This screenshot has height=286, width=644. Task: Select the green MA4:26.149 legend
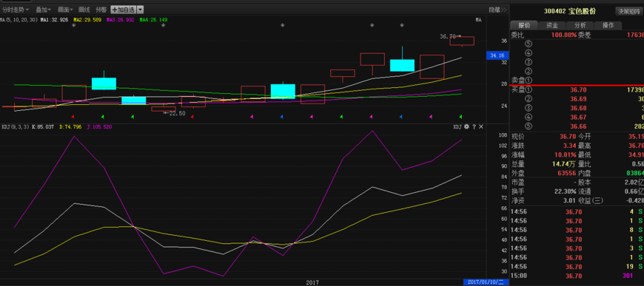coord(154,20)
